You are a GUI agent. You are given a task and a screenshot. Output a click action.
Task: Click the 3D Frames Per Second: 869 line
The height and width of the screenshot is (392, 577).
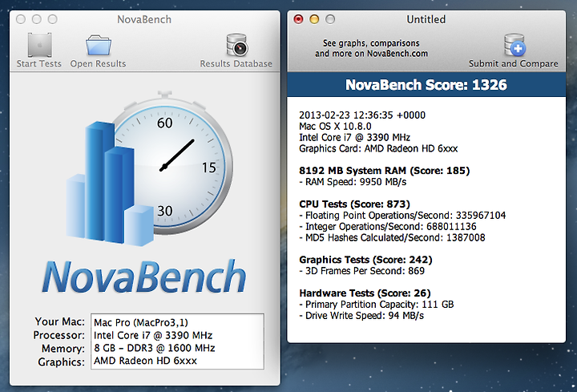point(361,271)
